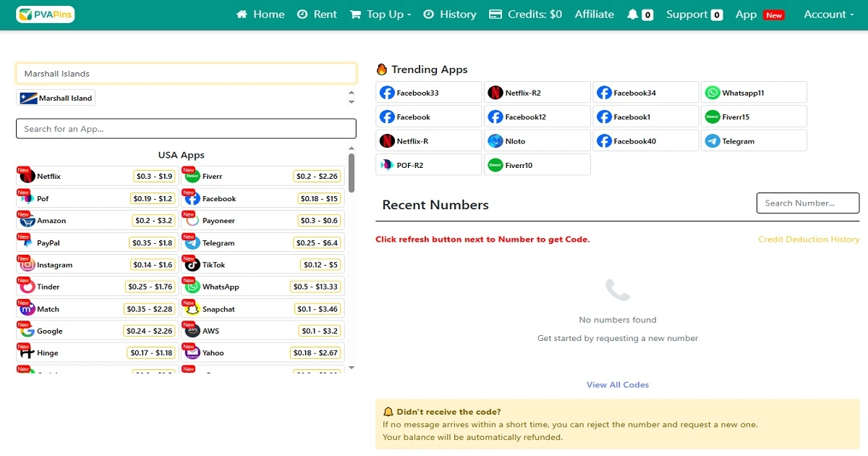Click the app list scroll-up arrow
The width and height of the screenshot is (868, 456).
click(x=352, y=148)
